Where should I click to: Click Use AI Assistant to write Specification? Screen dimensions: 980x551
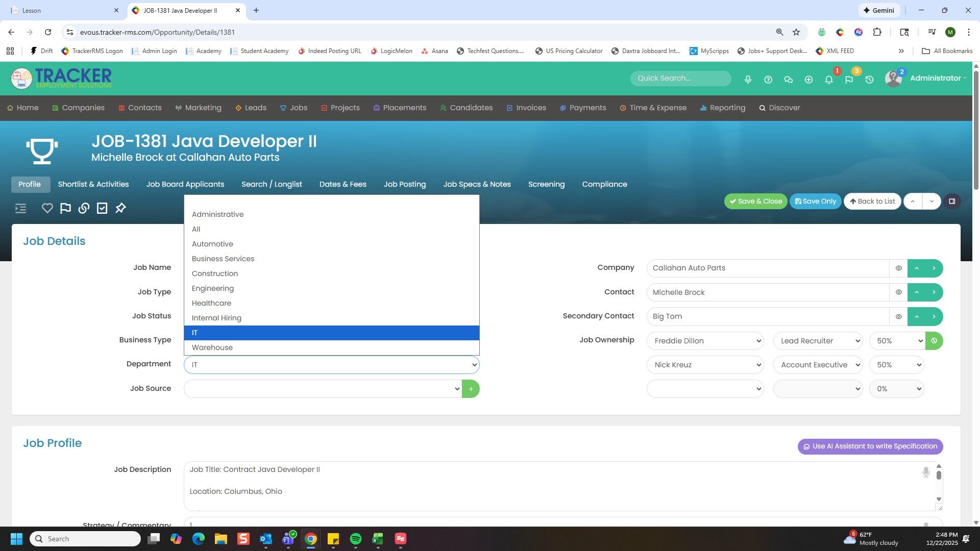[x=870, y=446]
